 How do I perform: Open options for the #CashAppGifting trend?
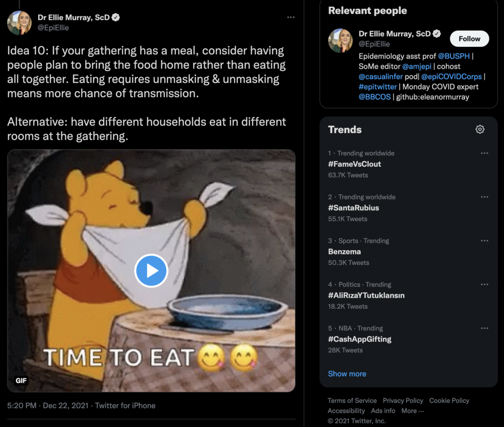(485, 328)
